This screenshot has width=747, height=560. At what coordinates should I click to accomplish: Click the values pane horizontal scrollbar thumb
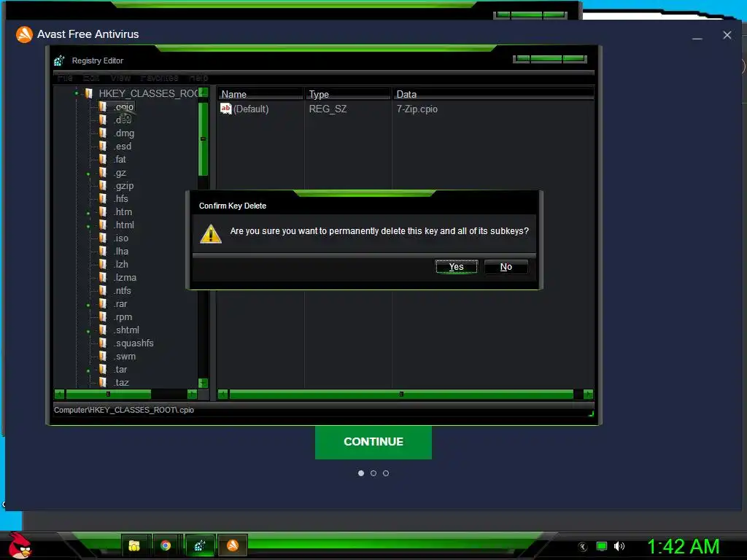tap(401, 394)
